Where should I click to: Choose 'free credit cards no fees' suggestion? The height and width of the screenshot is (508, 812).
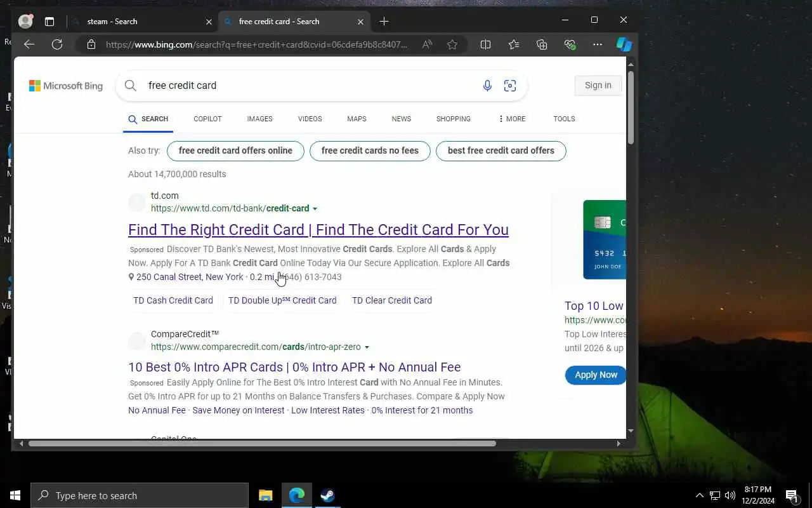(x=370, y=151)
